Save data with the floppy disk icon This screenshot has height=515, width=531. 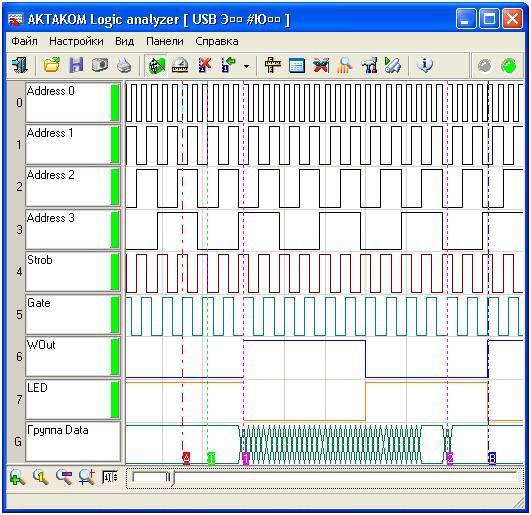click(x=76, y=65)
